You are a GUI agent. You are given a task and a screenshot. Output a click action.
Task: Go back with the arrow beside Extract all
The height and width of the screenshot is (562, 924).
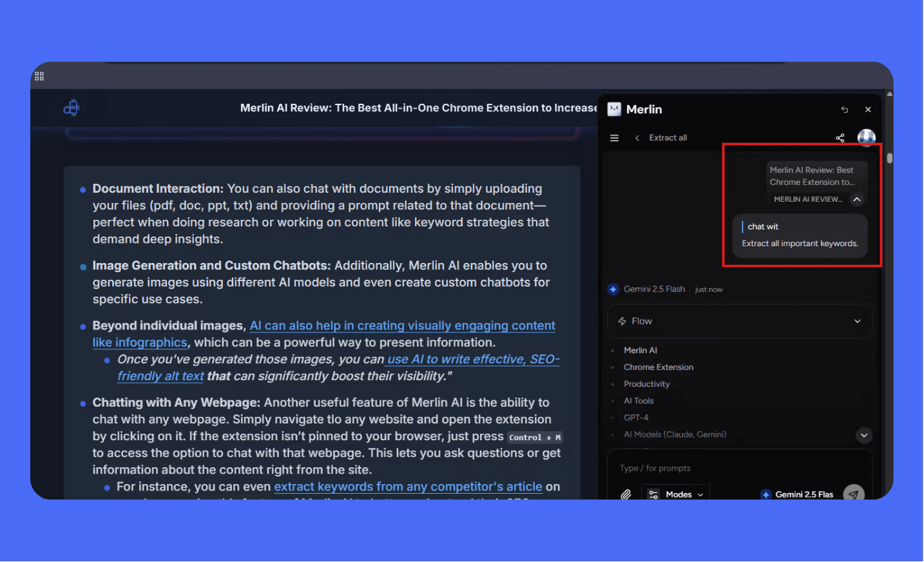click(x=637, y=138)
